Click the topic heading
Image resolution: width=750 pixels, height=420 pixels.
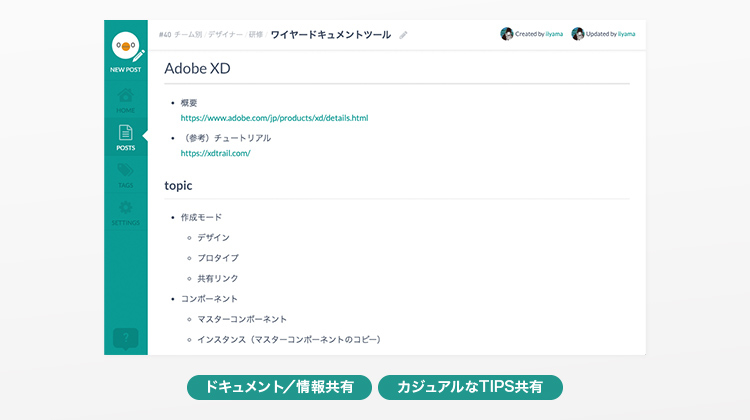(x=178, y=186)
